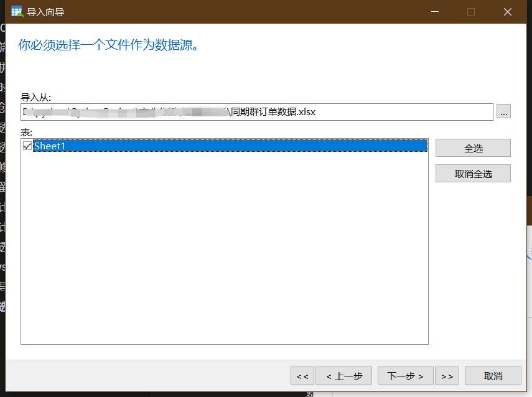Click the Import Wizard title bar icon
The image size is (532, 397).
tap(17, 12)
